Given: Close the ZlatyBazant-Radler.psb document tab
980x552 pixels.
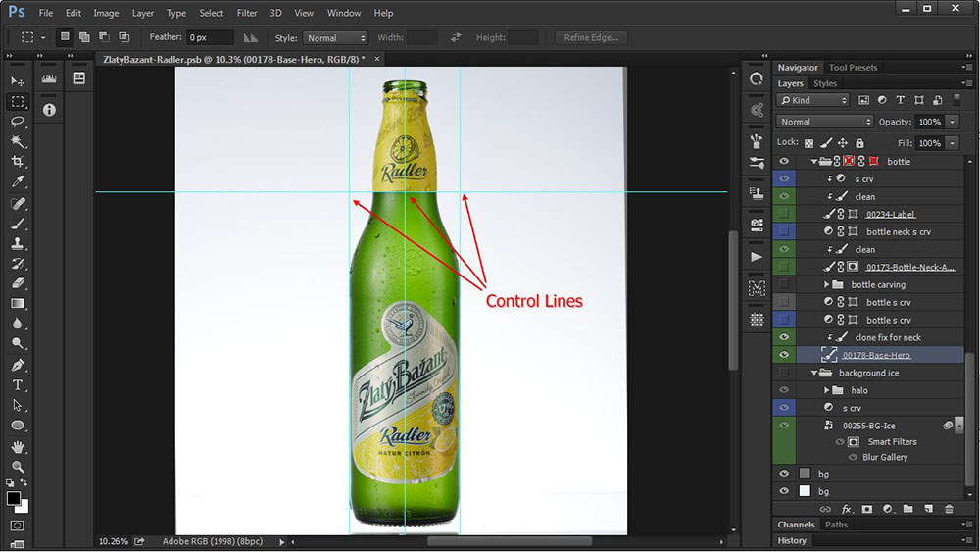Looking at the screenshot, I should click(x=377, y=59).
